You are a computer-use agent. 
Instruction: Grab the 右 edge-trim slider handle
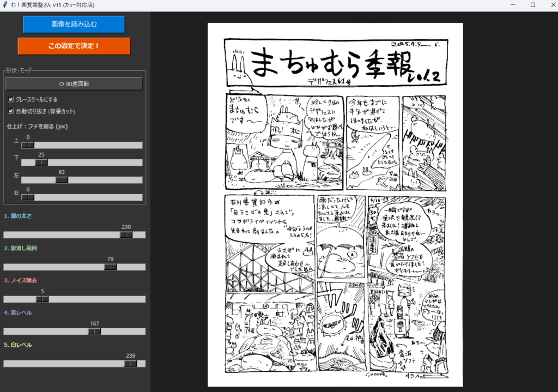pos(27,197)
